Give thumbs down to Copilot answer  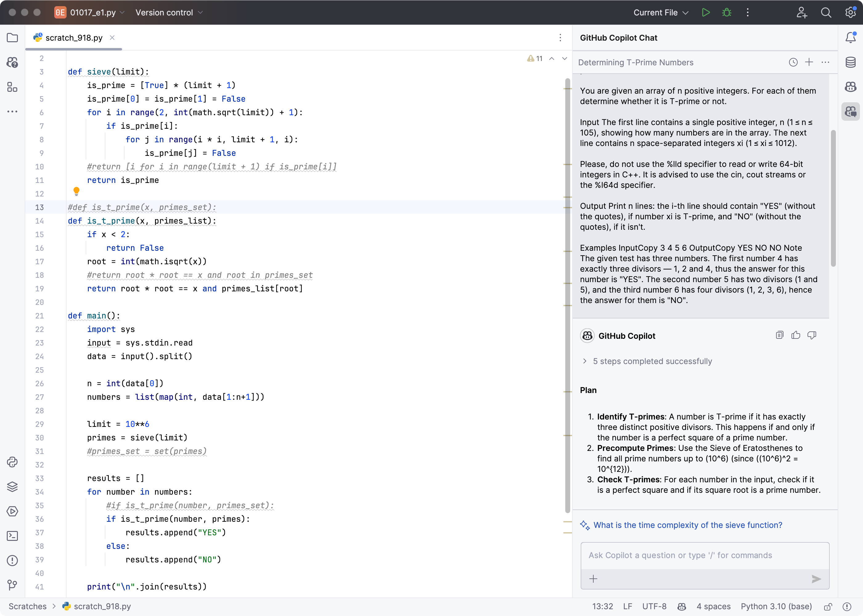(x=812, y=335)
